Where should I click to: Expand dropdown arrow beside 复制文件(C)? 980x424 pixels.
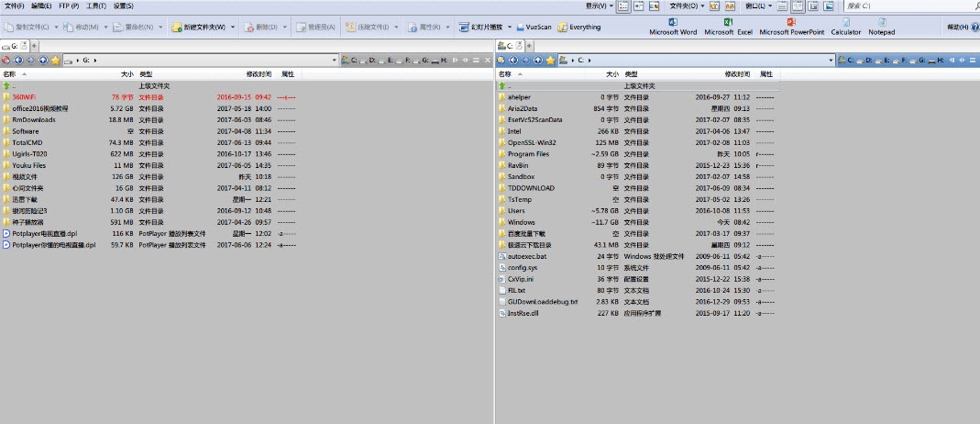click(x=56, y=28)
